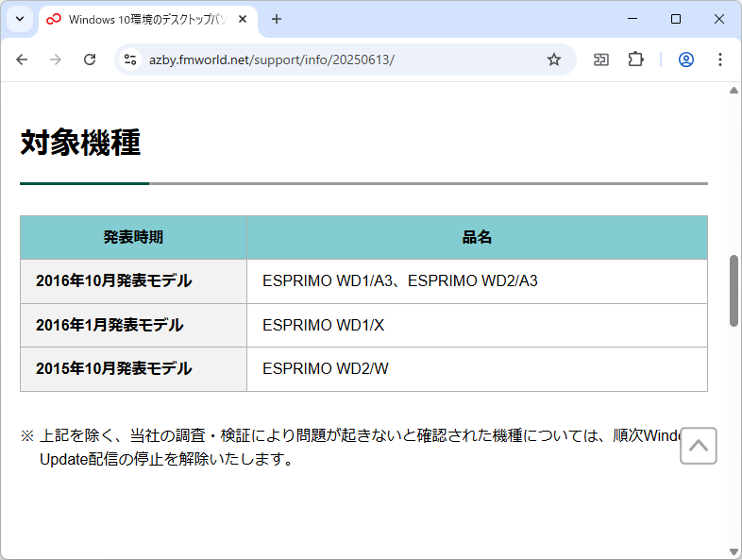Reload the current page
This screenshot has width=742, height=560.
click(x=90, y=59)
